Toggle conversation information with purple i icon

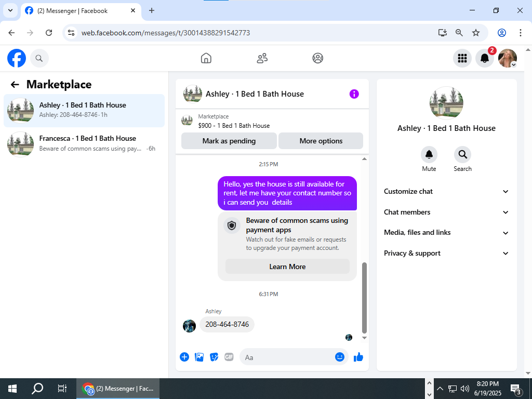coord(354,94)
